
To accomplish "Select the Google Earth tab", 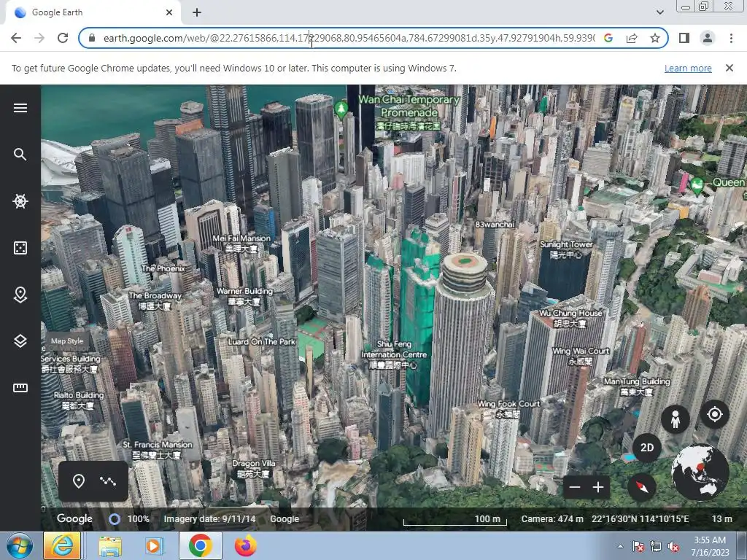I will (x=93, y=12).
